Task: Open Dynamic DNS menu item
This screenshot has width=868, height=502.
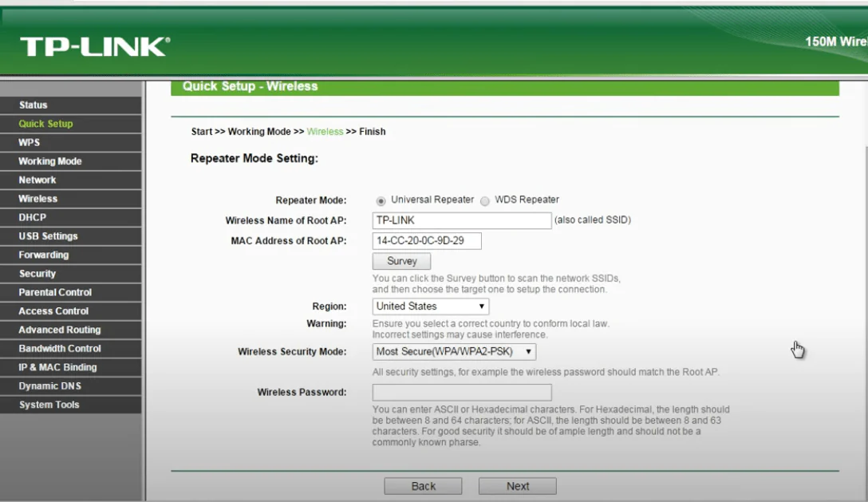Action: (50, 386)
